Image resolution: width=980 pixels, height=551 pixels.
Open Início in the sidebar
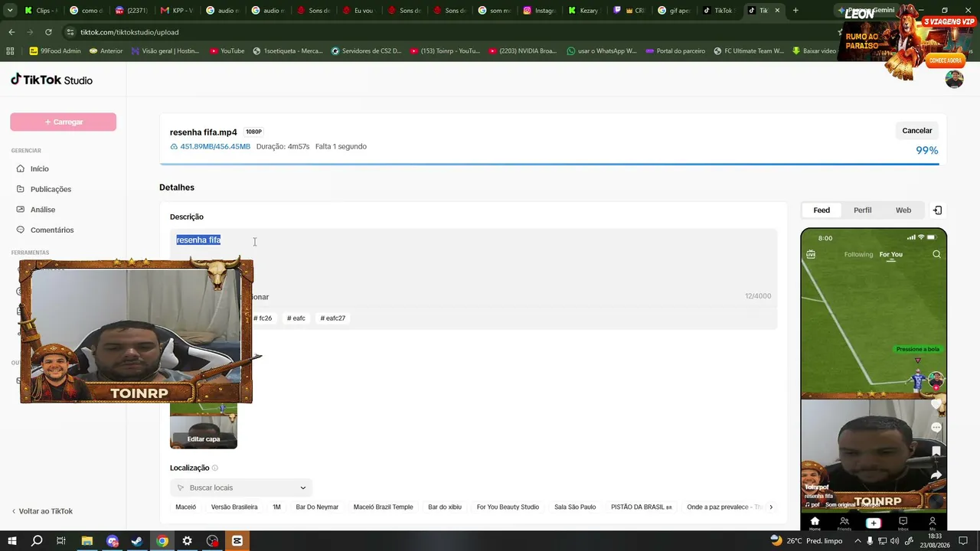click(x=39, y=168)
